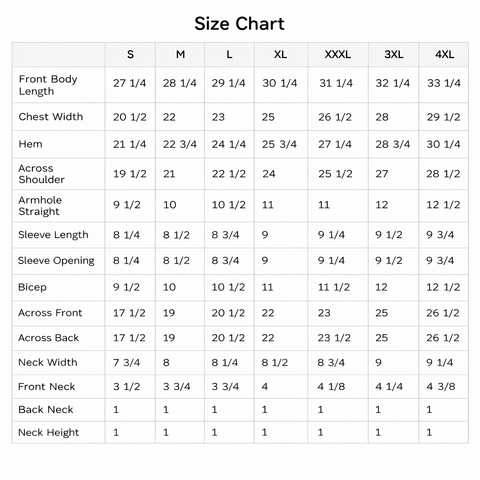
Task: Select the Across Back value 23 1/2
Action: tap(334, 338)
